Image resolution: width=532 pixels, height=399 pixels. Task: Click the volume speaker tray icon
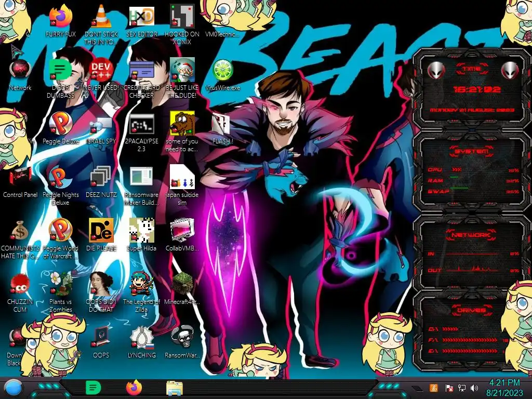pos(474,388)
